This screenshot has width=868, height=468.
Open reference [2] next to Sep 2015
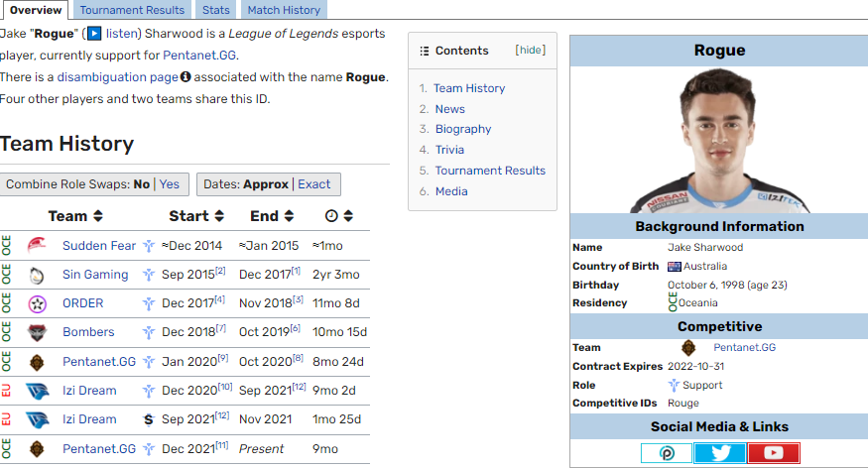point(220,271)
